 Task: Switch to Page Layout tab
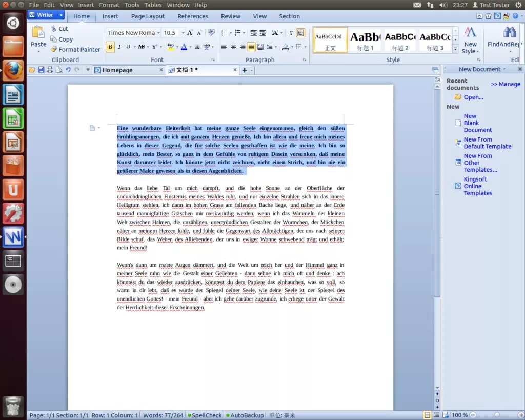[148, 16]
